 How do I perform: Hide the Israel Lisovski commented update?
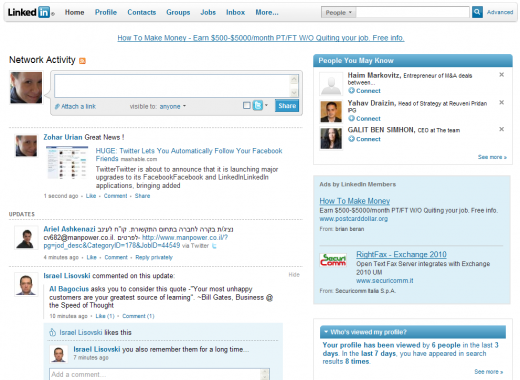coord(294,275)
